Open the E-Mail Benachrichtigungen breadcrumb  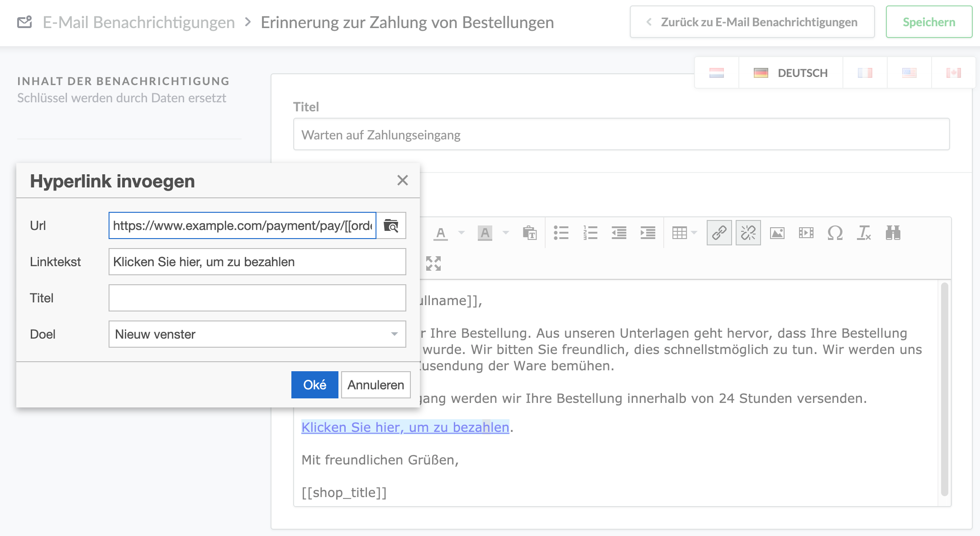(x=139, y=22)
